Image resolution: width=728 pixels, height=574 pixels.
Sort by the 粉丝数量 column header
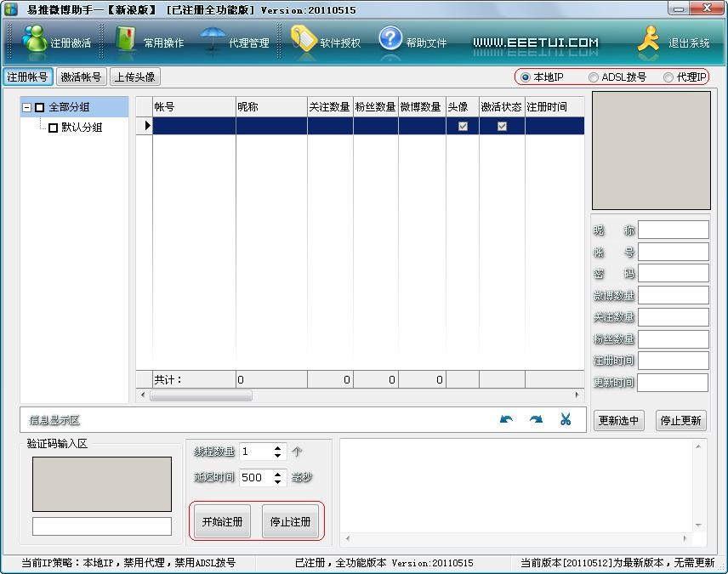376,107
